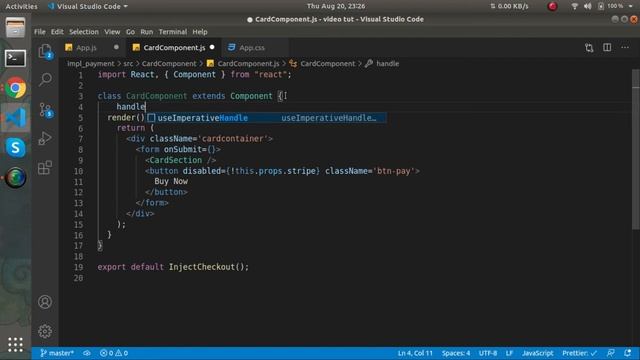Open the File menu
This screenshot has width=640, height=360.
coord(40,32)
